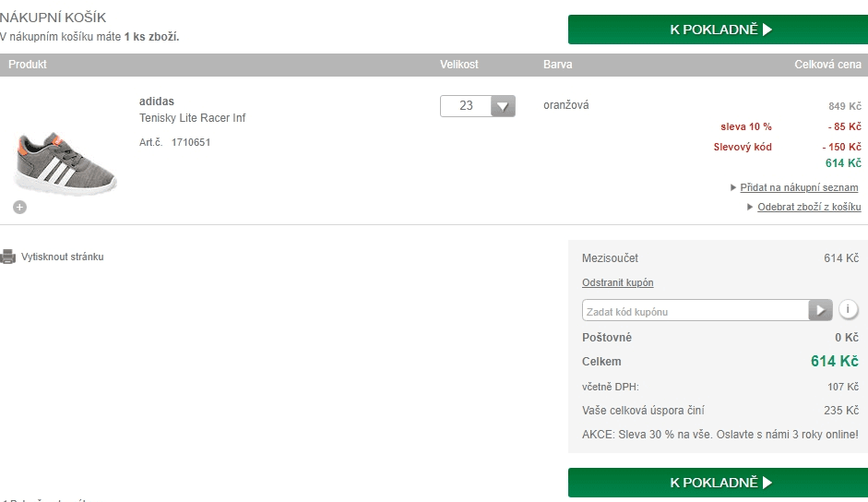Click the sleva 10 % label
The height and width of the screenshot is (502, 868).
coord(745,127)
